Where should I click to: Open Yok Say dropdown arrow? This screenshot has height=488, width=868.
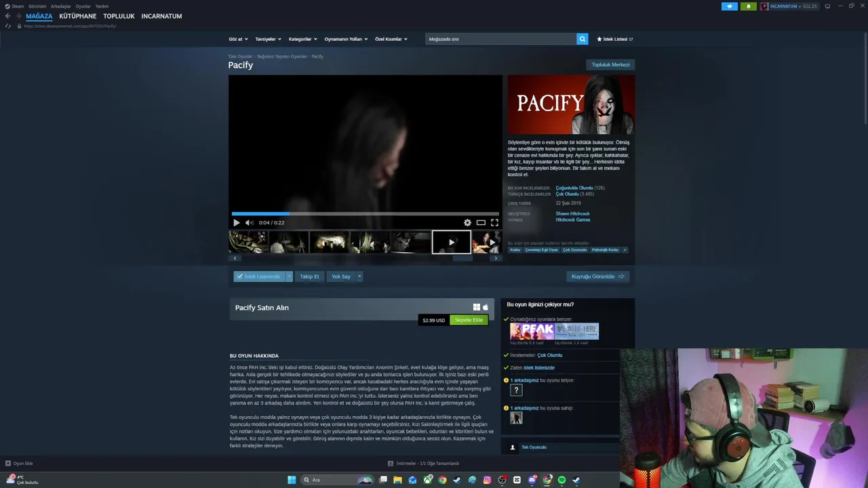(x=359, y=277)
